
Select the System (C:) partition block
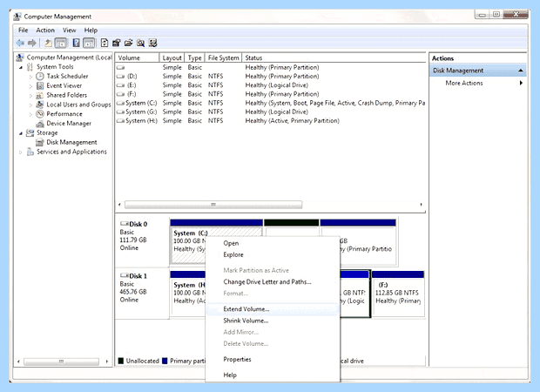coord(216,243)
